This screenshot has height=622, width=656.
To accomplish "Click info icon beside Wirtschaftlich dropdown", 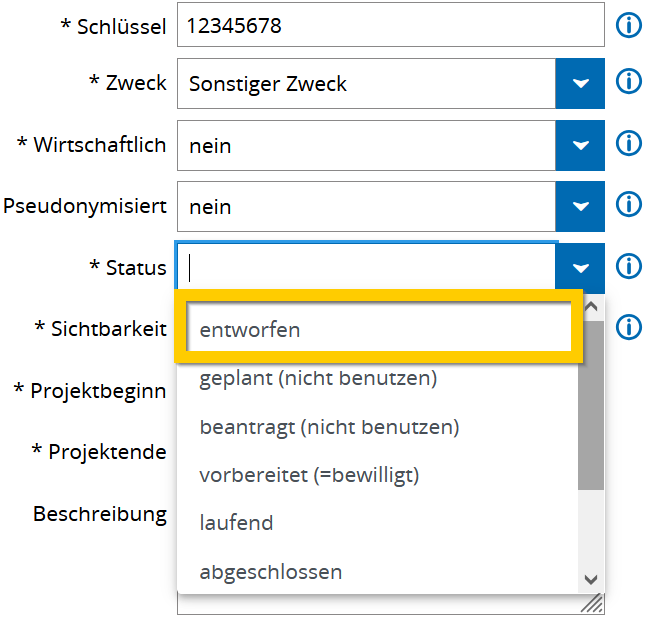I will coord(628,143).
